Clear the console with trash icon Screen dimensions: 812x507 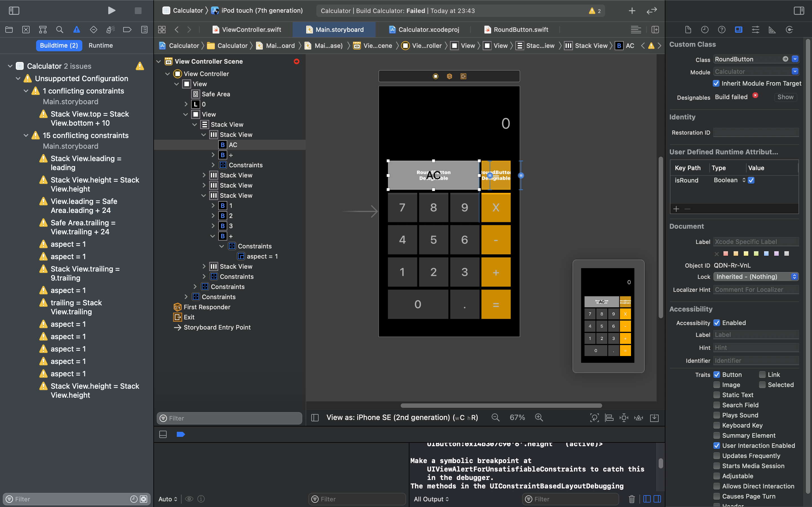click(632, 499)
